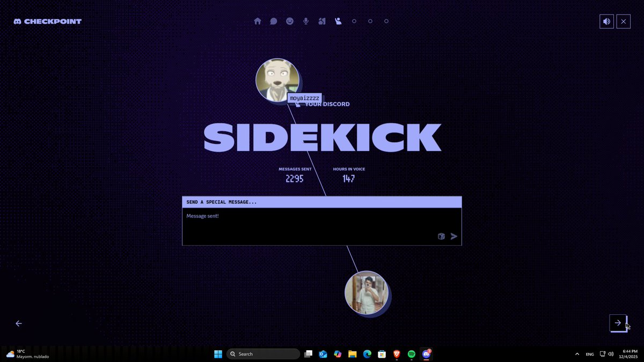644x362 pixels.
Task: Select the servers buildings step icon
Action: (x=322, y=21)
